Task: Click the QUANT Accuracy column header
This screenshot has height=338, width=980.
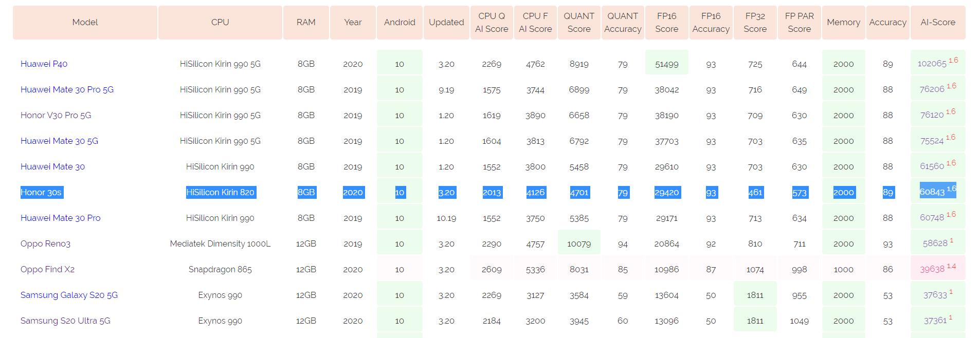Action: point(623,22)
